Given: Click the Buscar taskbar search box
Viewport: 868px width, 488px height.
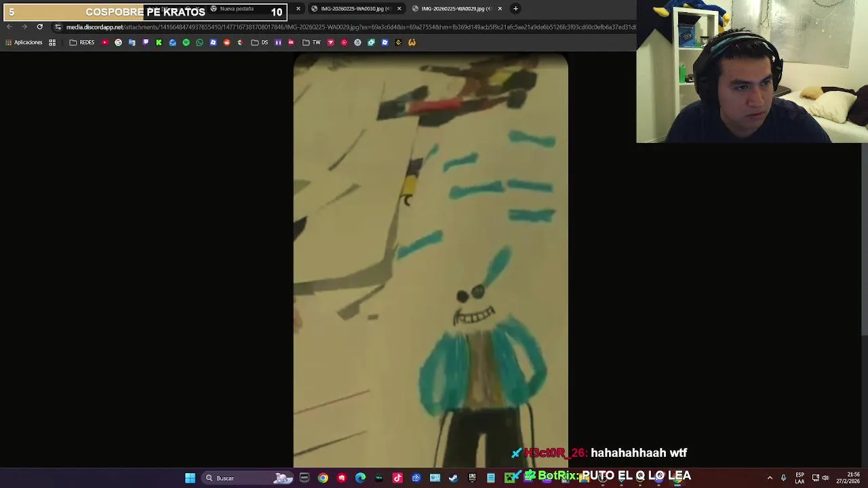Looking at the screenshot, I should click(248, 478).
